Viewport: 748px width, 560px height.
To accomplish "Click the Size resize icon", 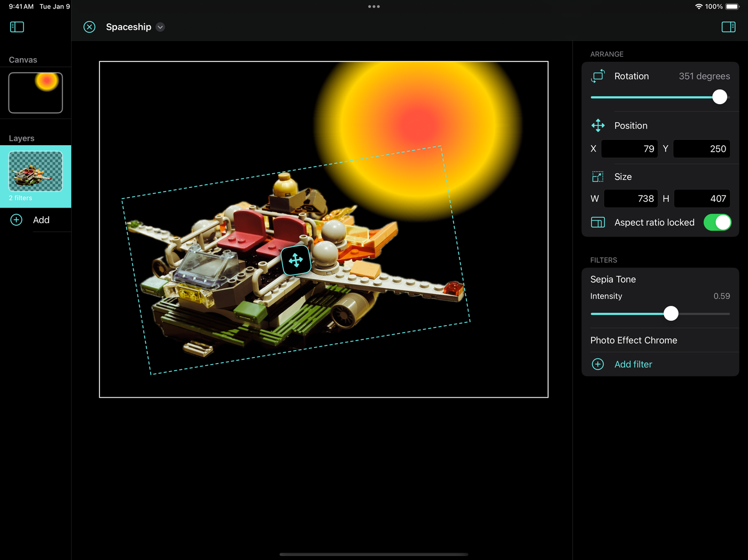I will 598,177.
